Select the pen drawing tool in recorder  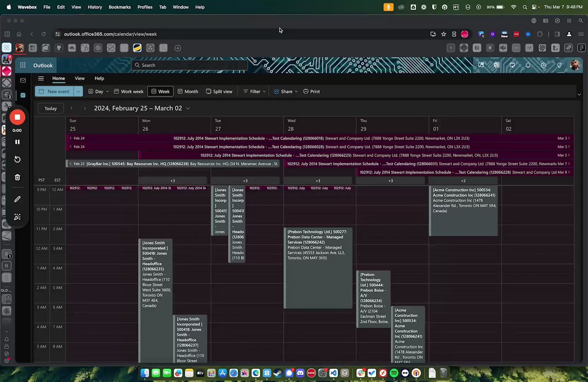(17, 199)
